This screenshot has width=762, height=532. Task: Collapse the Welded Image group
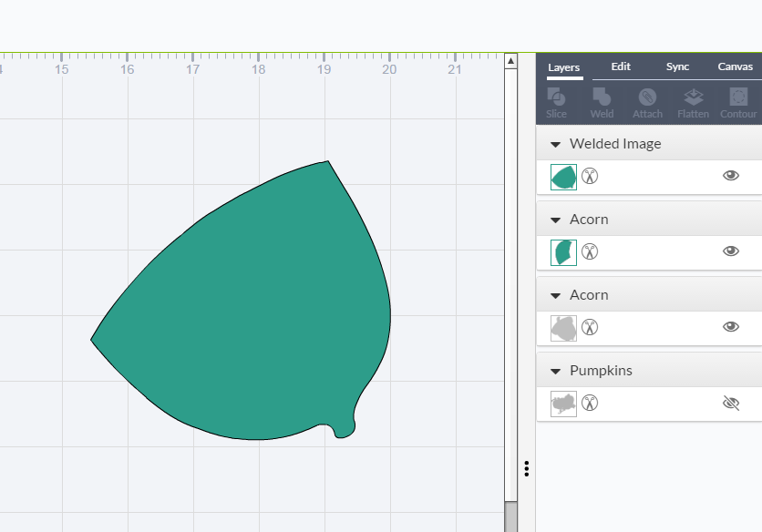click(x=555, y=145)
